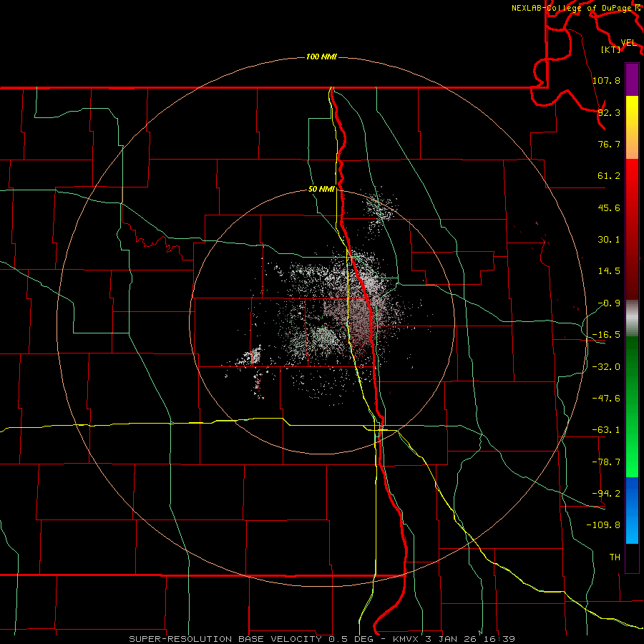Click the 0.5 DEG elevation text
This screenshot has height=644, width=644.
tap(351, 639)
